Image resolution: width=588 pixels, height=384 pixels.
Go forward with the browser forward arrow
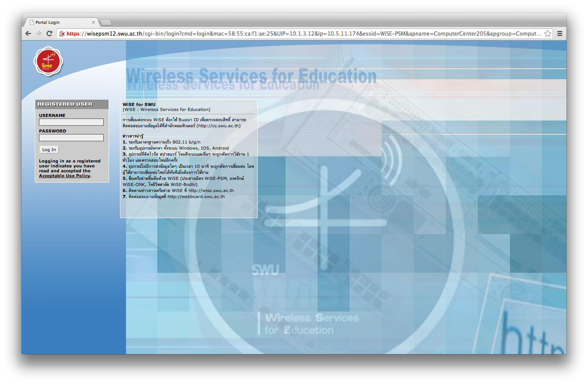(x=39, y=33)
